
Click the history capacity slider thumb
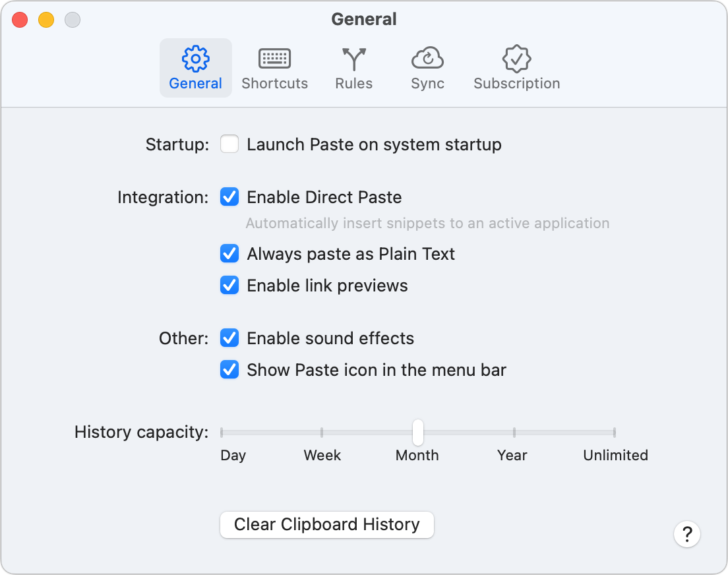(418, 433)
